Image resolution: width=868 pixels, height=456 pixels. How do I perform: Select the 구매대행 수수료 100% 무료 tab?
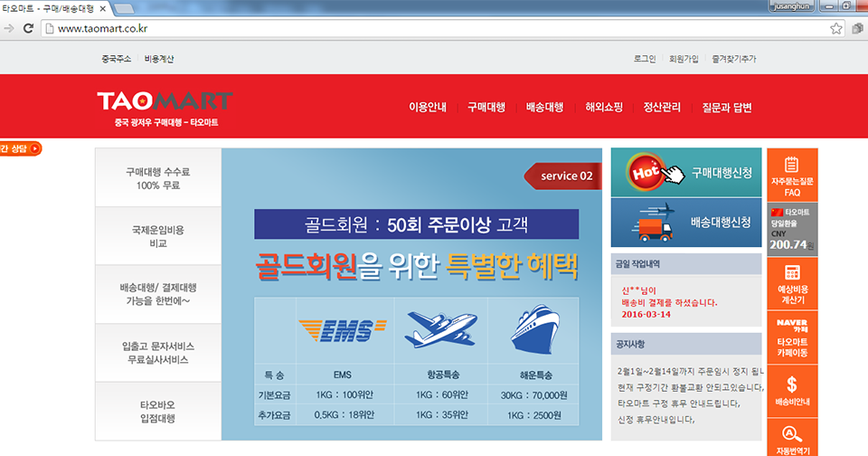click(158, 177)
